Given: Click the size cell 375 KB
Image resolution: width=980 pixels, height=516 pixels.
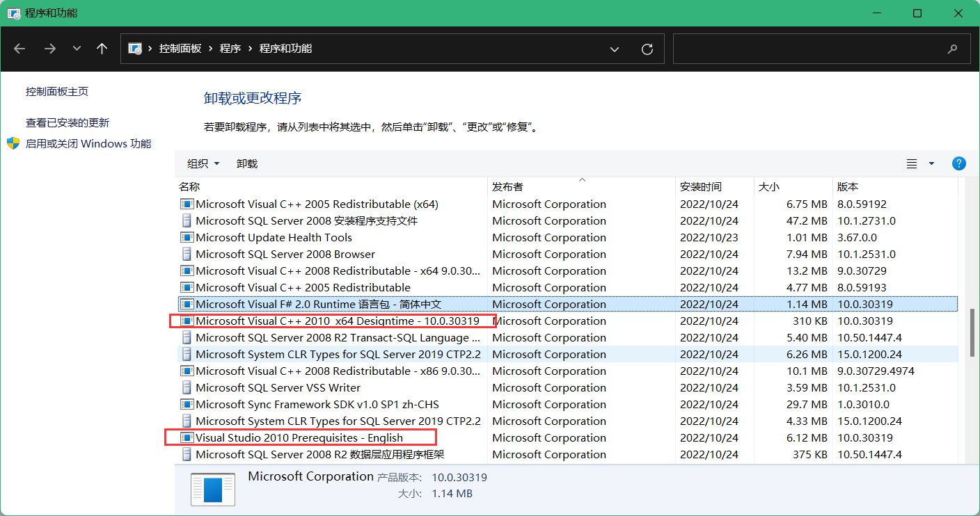Looking at the screenshot, I should coord(810,454).
